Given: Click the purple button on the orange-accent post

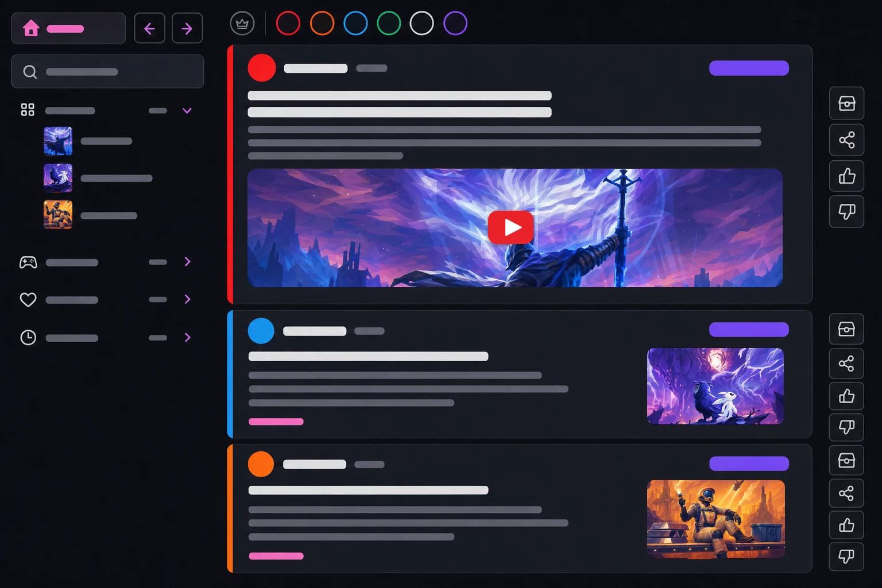Looking at the screenshot, I should click(x=749, y=463).
